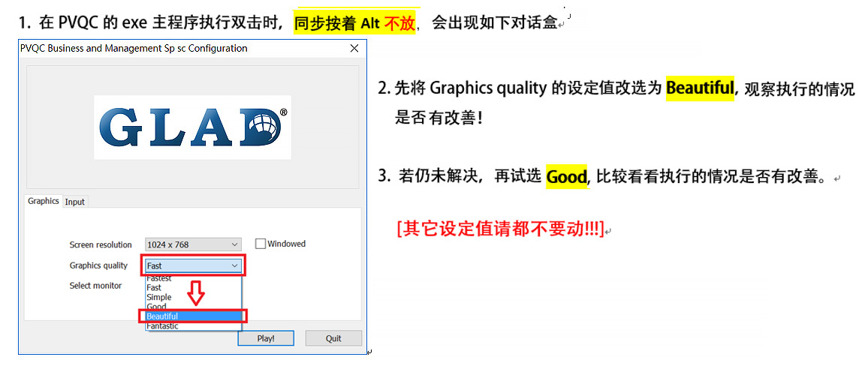Select Fantastic from the quality list
Image resolution: width=868 pixels, height=369 pixels.
point(162,326)
